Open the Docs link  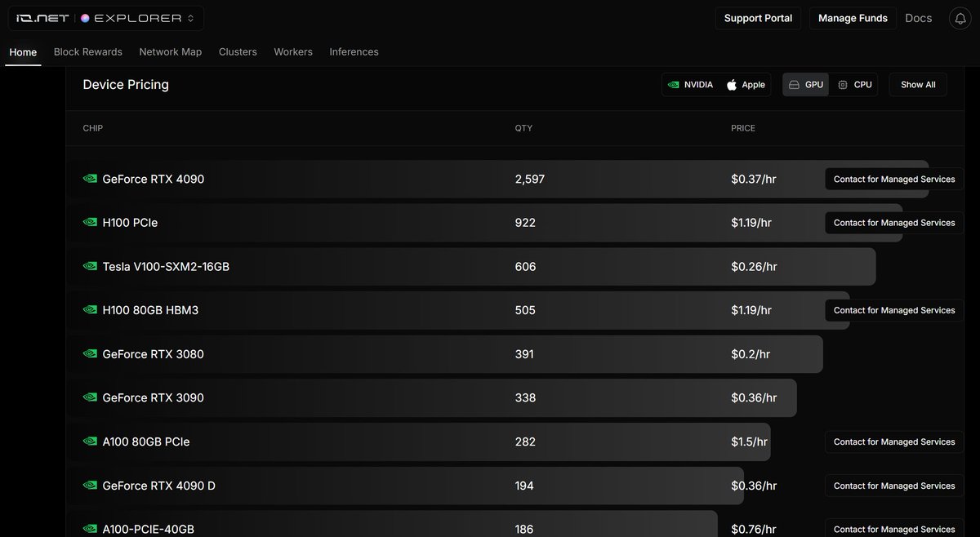919,18
